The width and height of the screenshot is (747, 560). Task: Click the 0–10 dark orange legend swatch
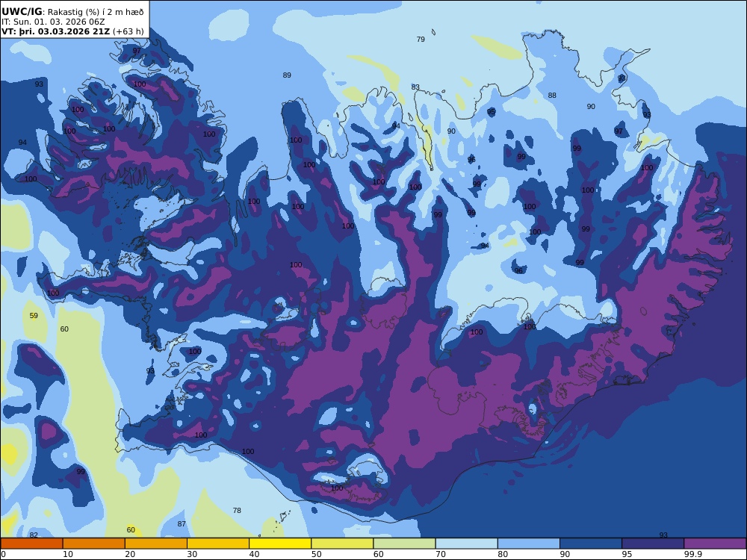pos(31,544)
